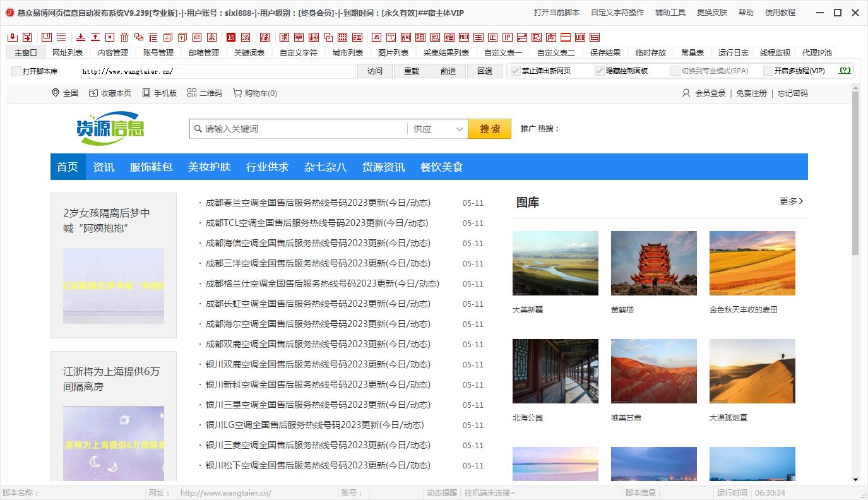
Task: Switch to the 运行日志 tab
Action: 734,52
